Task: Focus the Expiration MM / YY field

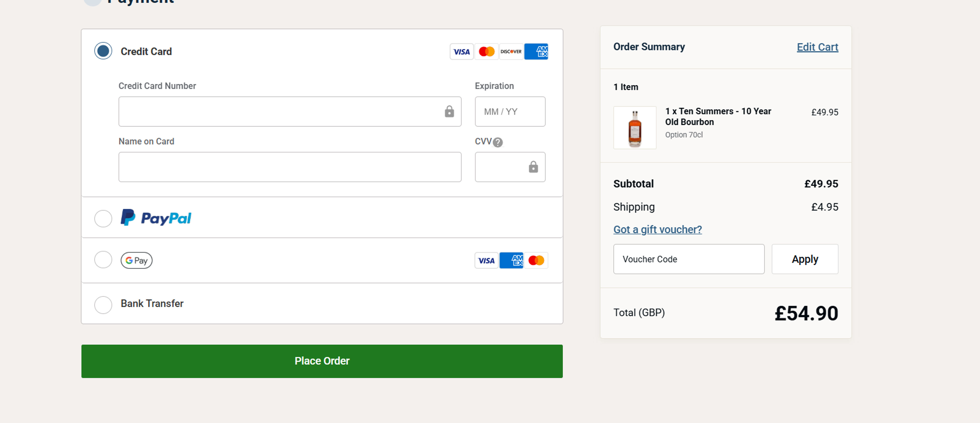Action: (510, 111)
